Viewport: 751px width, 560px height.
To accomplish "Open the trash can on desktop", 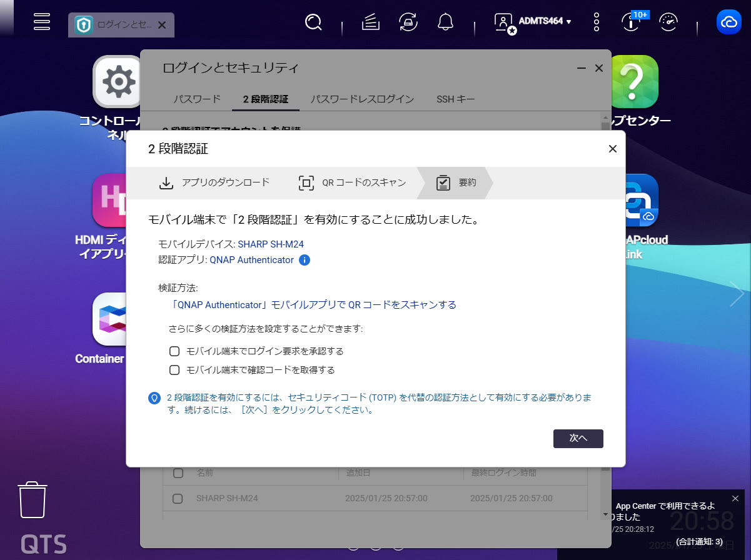I will click(x=33, y=500).
